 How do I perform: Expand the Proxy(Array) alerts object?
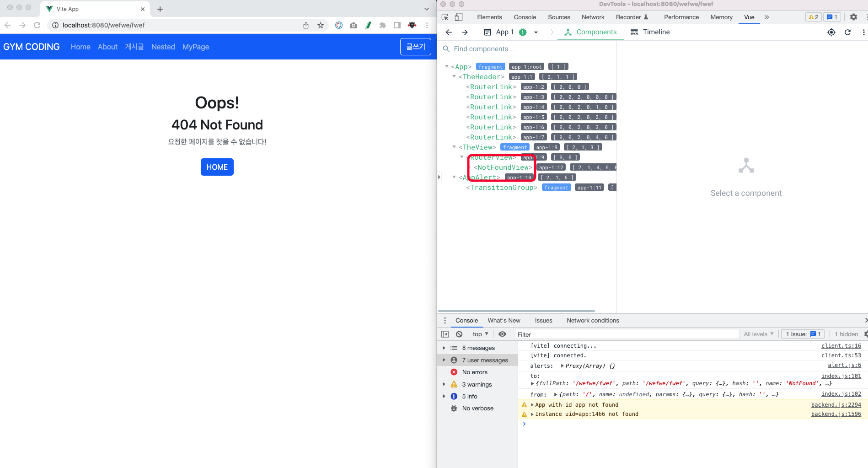click(x=562, y=366)
